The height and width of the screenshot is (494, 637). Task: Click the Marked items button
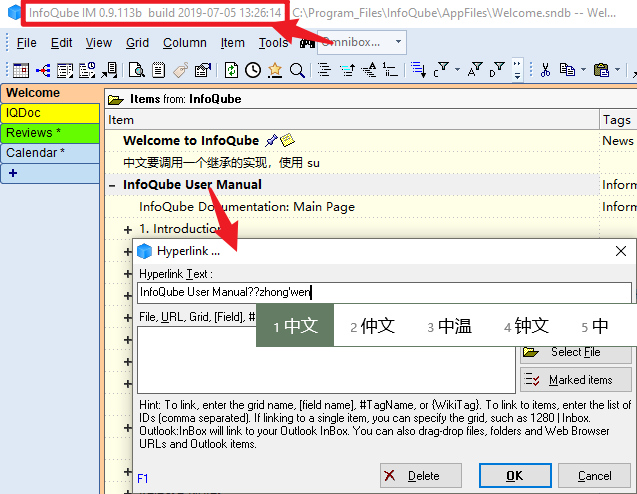point(576,379)
